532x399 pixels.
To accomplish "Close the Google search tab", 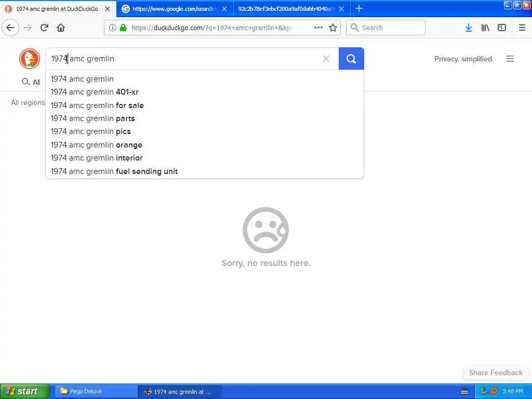I will (x=224, y=9).
